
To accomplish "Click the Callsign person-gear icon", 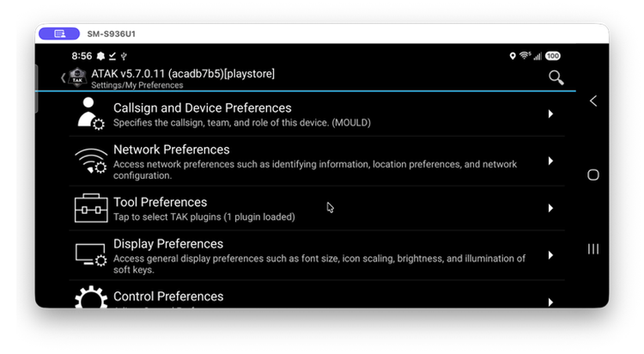I will 91,113.
